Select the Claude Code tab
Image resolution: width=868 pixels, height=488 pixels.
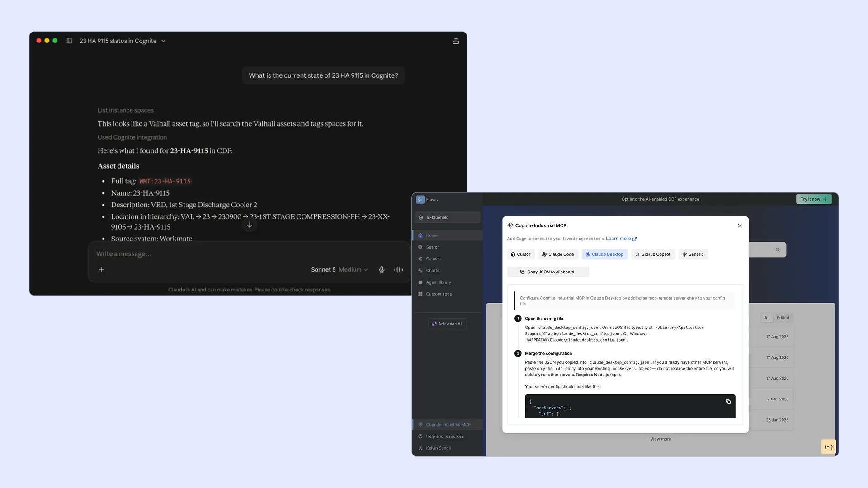pos(558,254)
